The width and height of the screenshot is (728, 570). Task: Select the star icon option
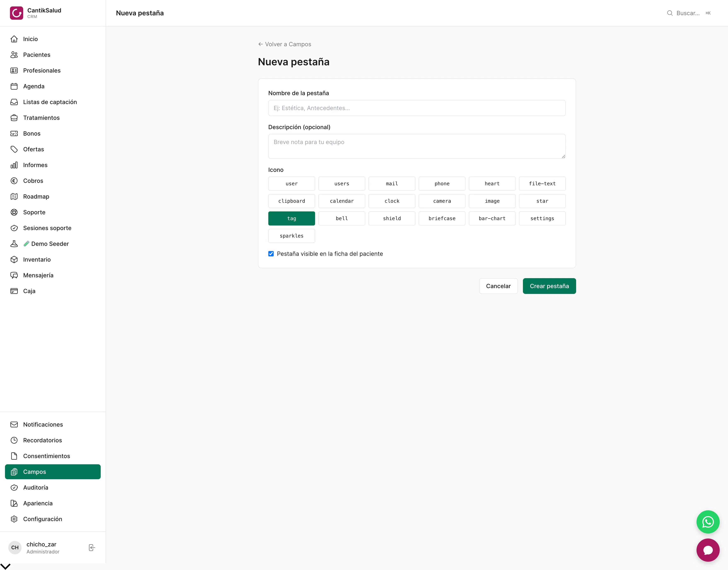[542, 201]
